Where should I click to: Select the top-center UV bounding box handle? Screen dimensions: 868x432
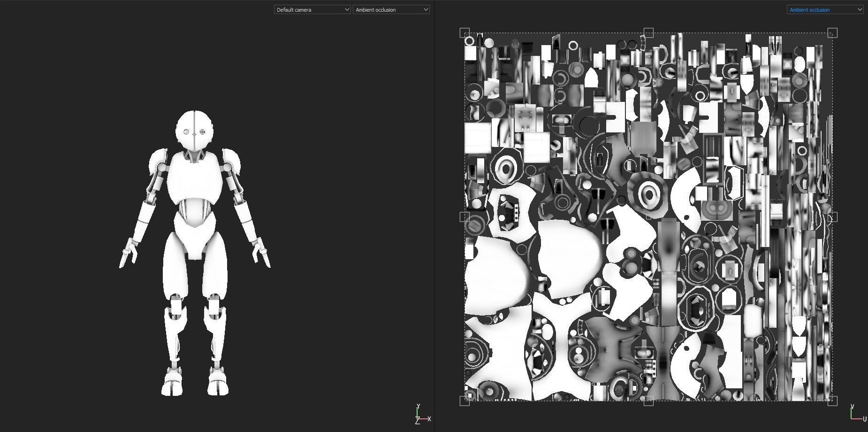648,33
